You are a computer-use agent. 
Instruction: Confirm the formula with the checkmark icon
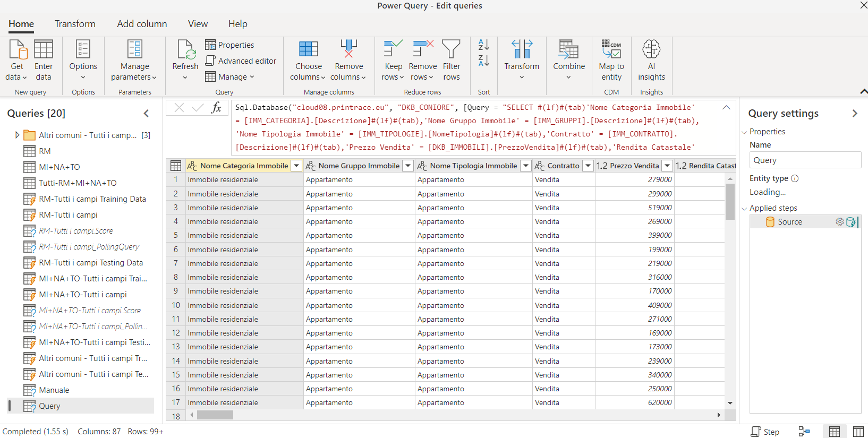[x=198, y=108]
